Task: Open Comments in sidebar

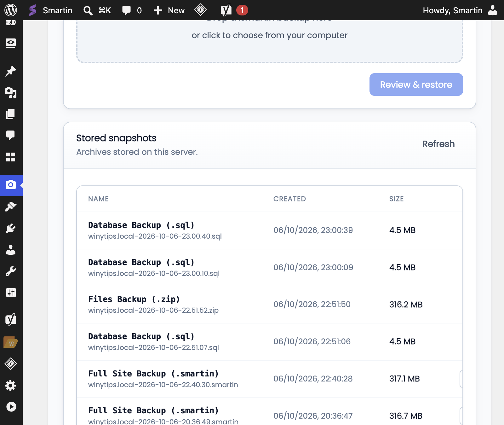Action: [x=11, y=135]
